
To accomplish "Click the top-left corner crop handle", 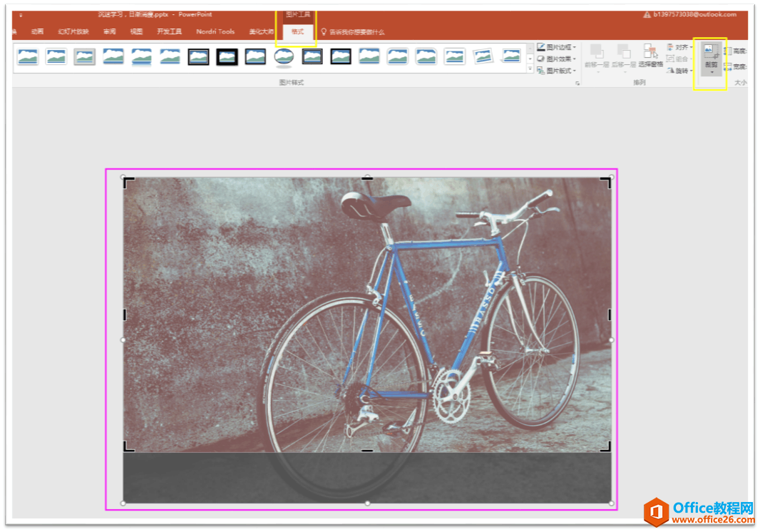I will [x=128, y=182].
